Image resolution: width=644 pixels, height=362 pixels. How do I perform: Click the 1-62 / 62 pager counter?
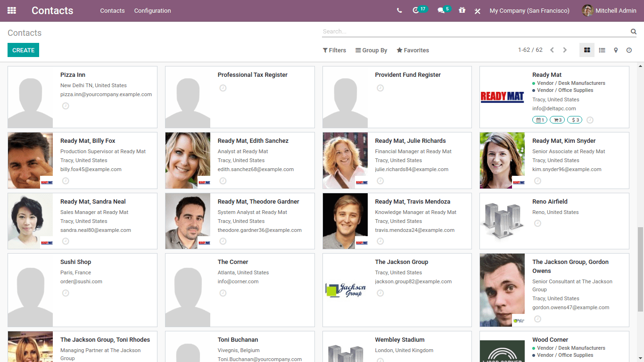click(x=530, y=50)
